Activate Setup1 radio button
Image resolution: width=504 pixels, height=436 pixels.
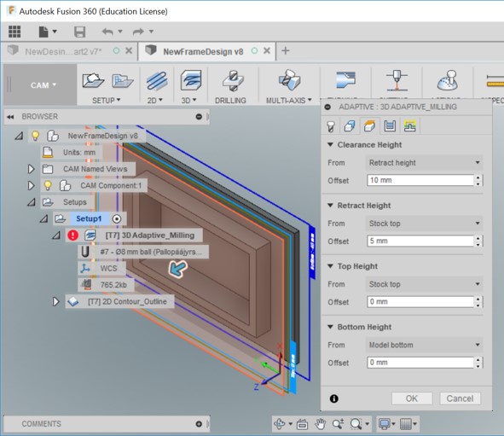tap(117, 219)
